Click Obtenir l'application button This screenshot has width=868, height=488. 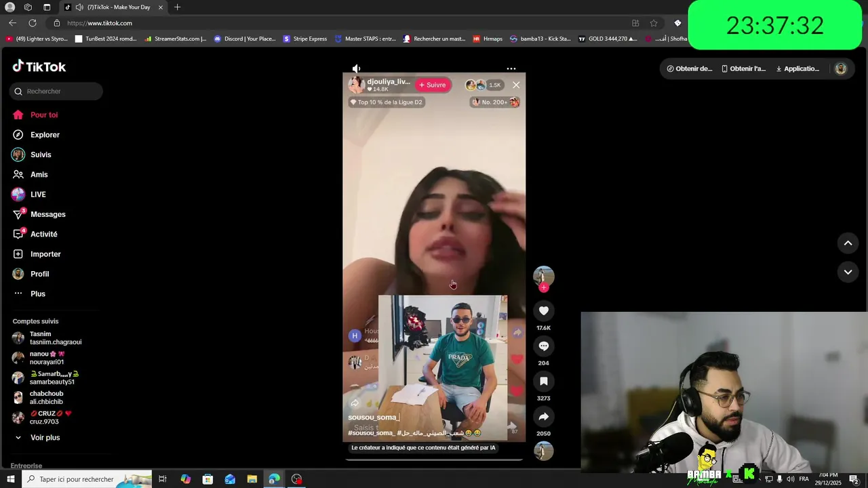[x=743, y=68]
